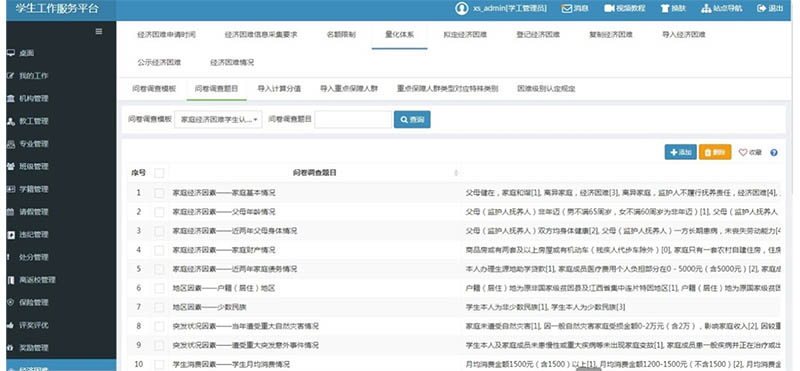This screenshot has width=800, height=371.
Task: Click the 换肤 shirt icon
Action: click(x=665, y=8)
